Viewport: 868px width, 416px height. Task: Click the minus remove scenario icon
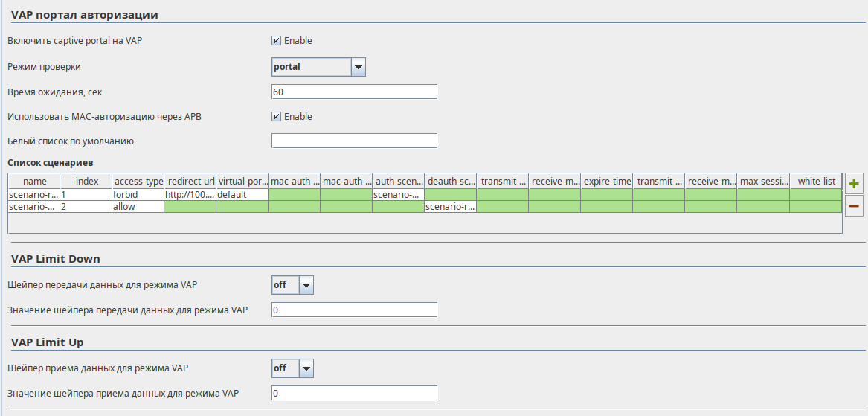(854, 205)
